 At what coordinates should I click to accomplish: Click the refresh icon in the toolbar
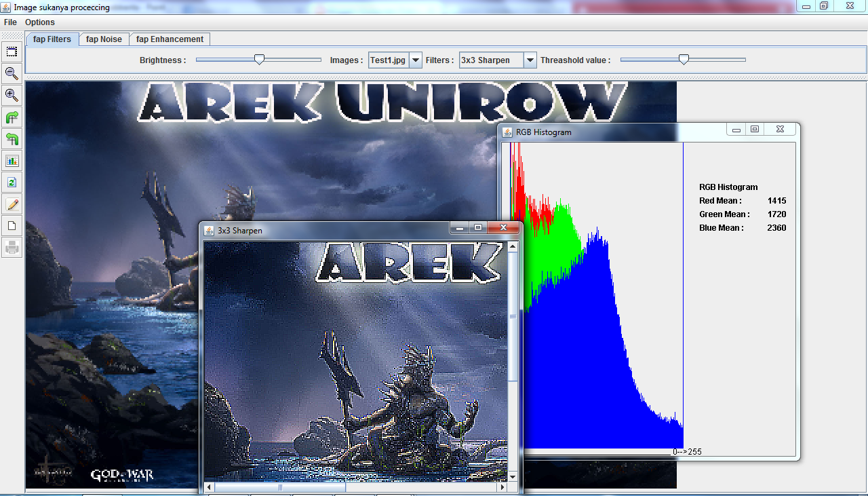click(11, 182)
